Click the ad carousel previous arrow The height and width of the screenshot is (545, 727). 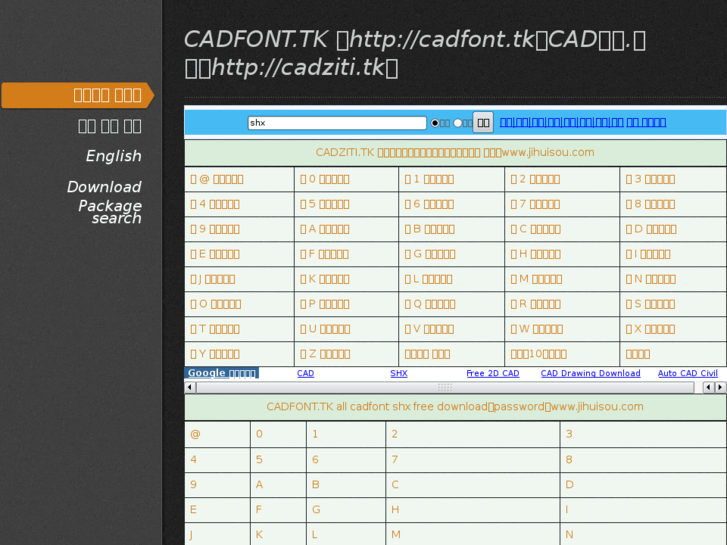click(708, 387)
